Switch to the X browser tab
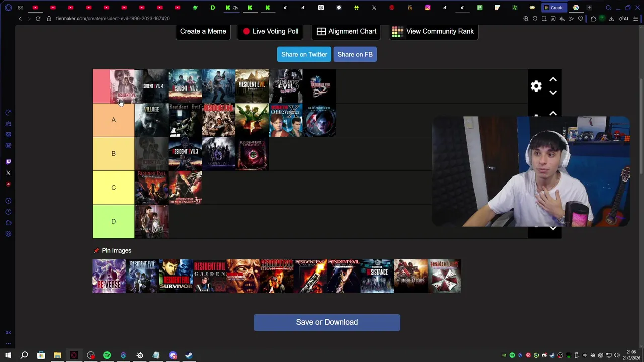 [374, 8]
